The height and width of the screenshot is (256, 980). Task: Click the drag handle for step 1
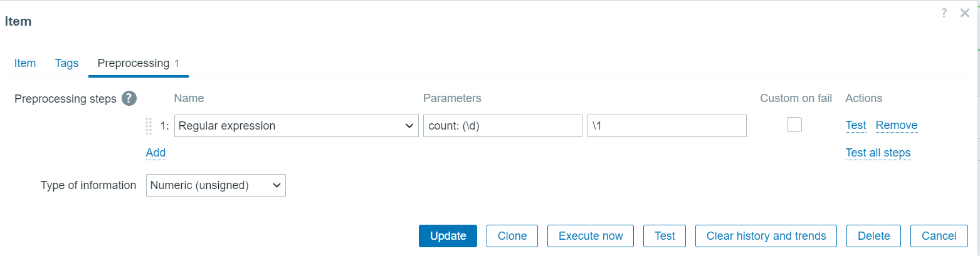click(149, 126)
